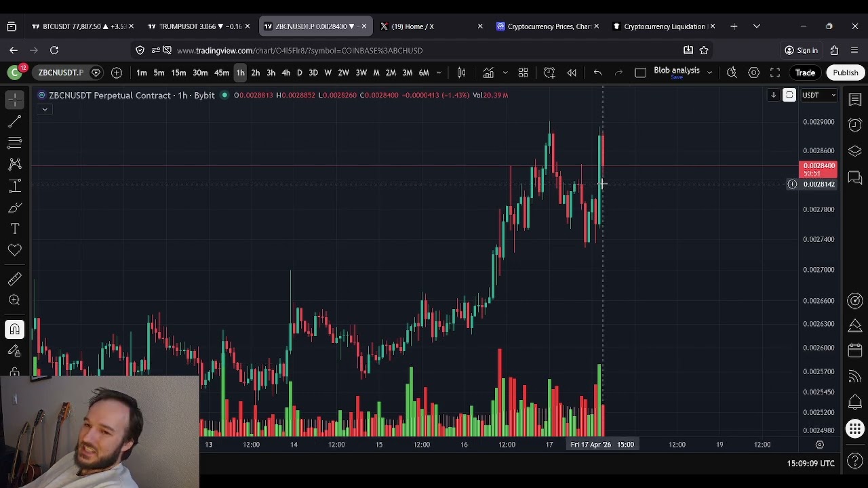Switch to 45m timeframe
This screenshot has width=868, height=488.
(x=222, y=73)
